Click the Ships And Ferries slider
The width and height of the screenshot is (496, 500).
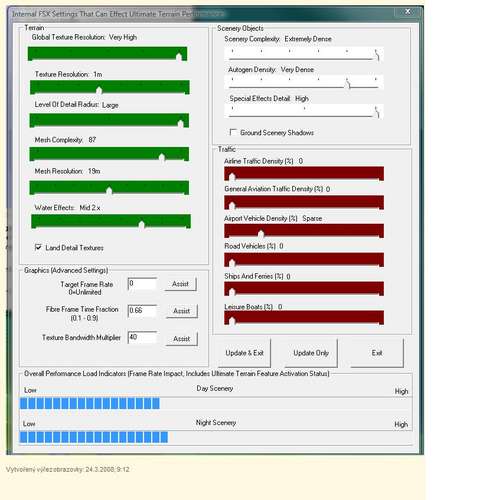[x=304, y=289]
